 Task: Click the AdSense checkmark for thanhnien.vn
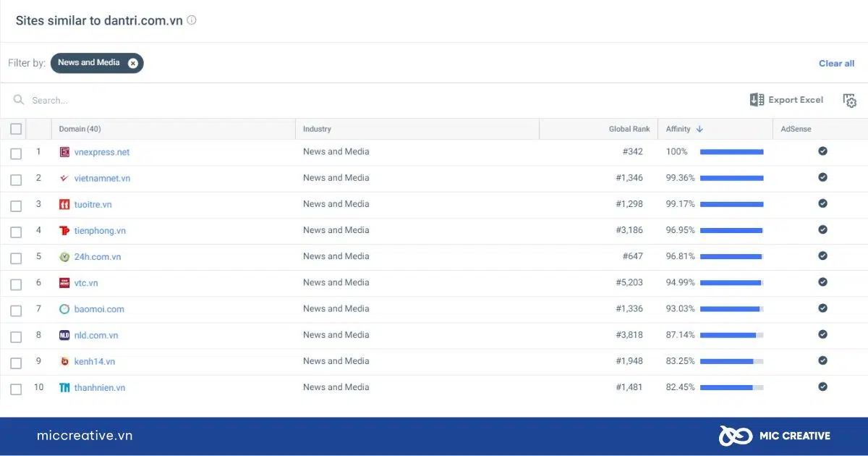click(822, 387)
